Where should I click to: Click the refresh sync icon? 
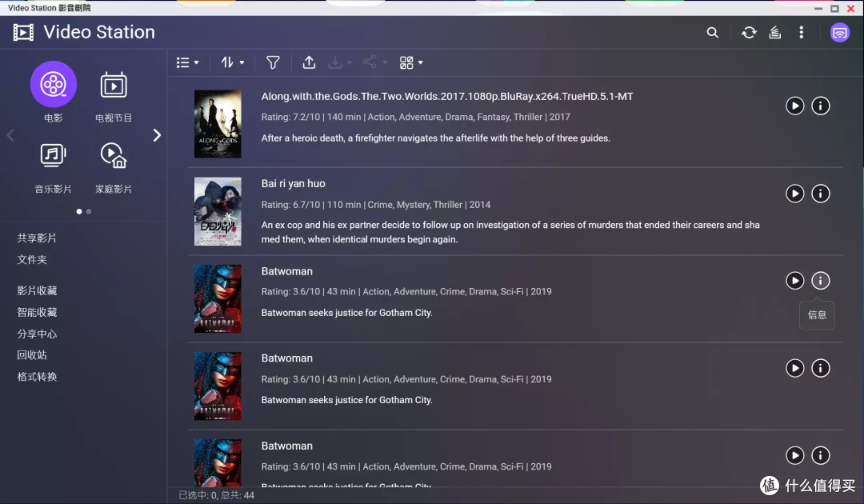pos(749,33)
